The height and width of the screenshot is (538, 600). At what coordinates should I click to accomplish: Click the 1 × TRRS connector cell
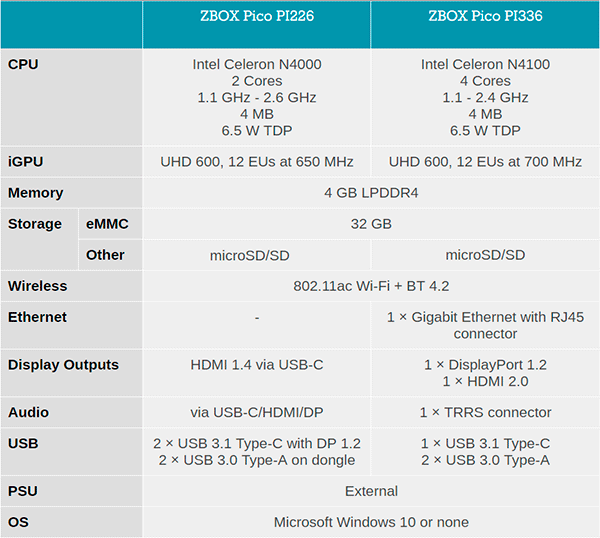(485, 412)
